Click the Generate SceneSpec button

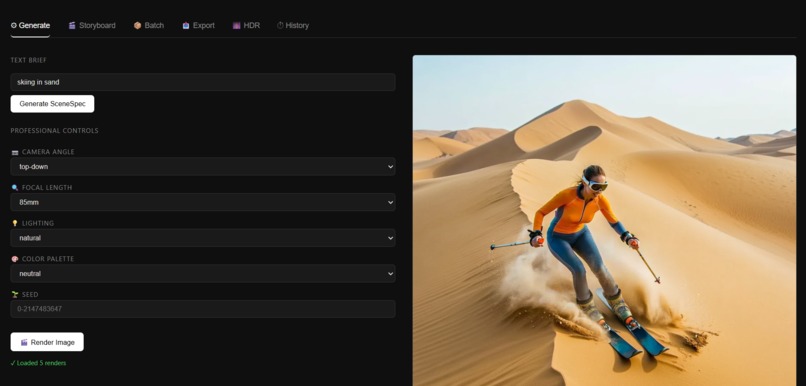click(x=52, y=104)
